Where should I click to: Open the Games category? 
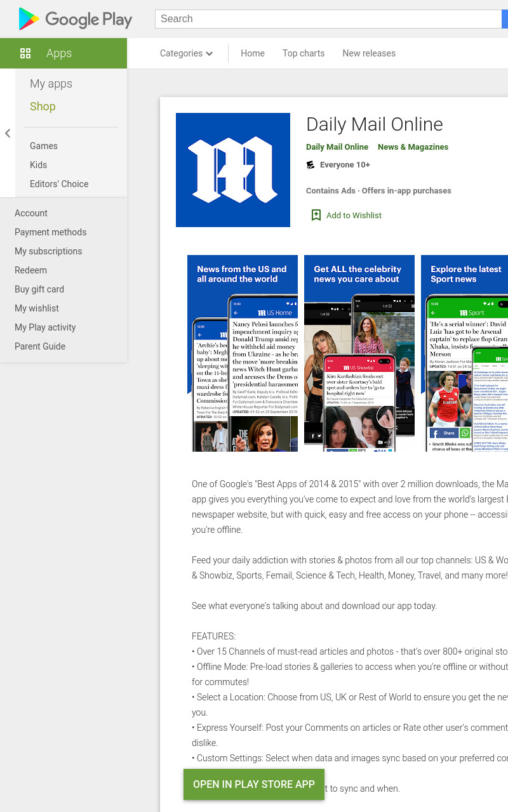coord(44,146)
